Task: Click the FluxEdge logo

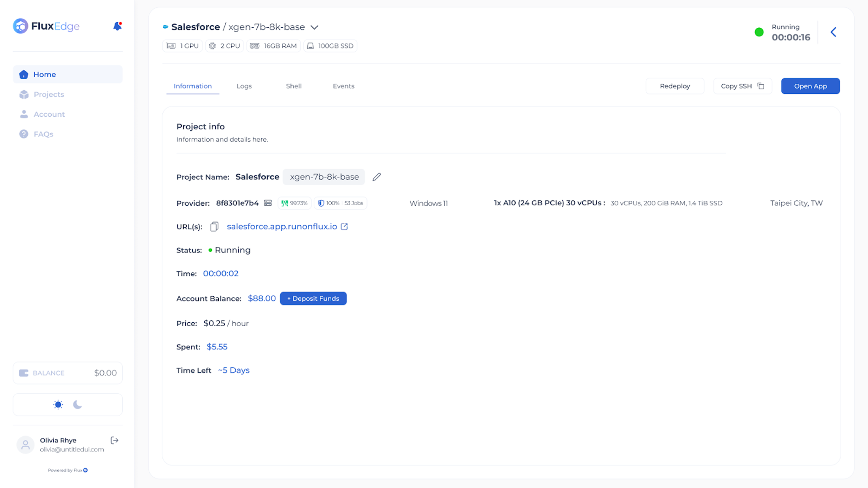Action: [x=46, y=26]
